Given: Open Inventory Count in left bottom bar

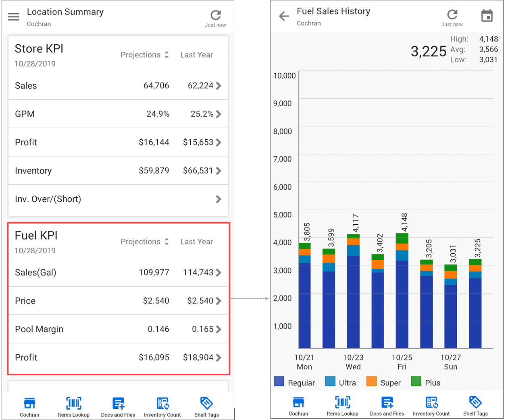Looking at the screenshot, I should coord(162,407).
